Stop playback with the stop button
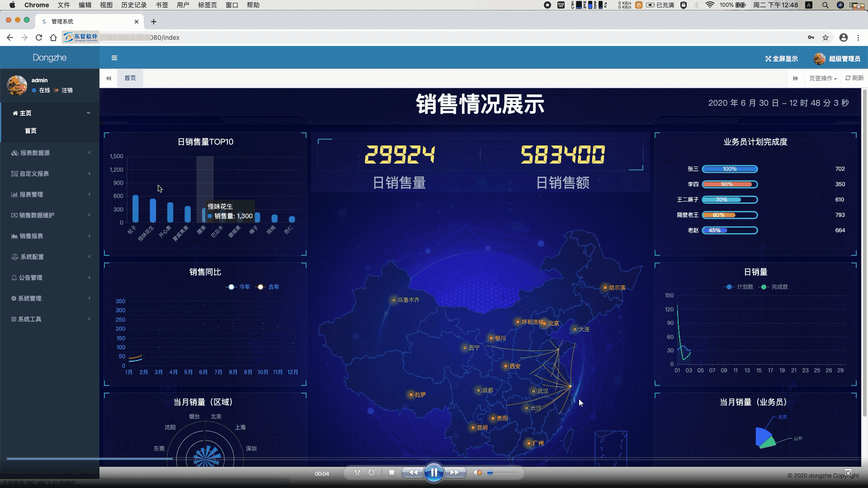This screenshot has height=488, width=868. 392,473
